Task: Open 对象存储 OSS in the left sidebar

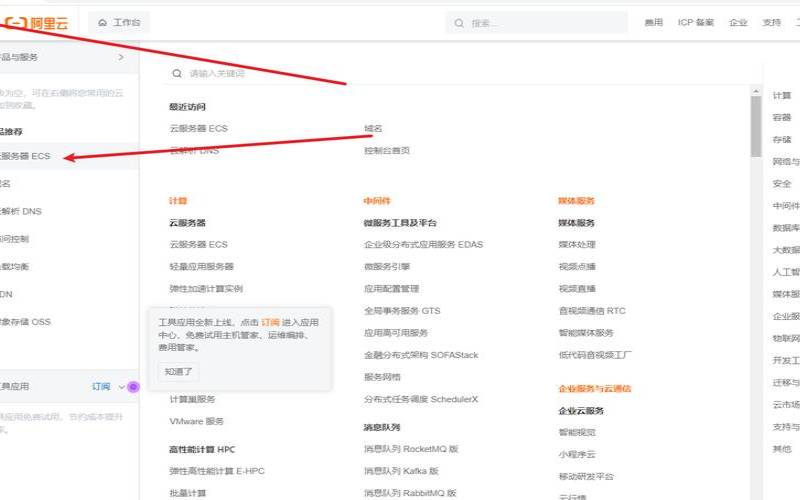Action: pyautogui.click(x=26, y=322)
